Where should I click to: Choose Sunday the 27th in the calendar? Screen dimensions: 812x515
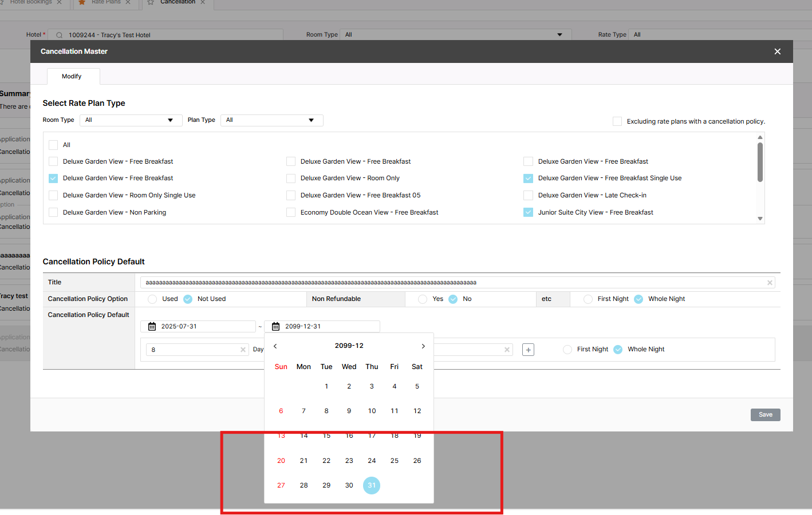point(281,485)
